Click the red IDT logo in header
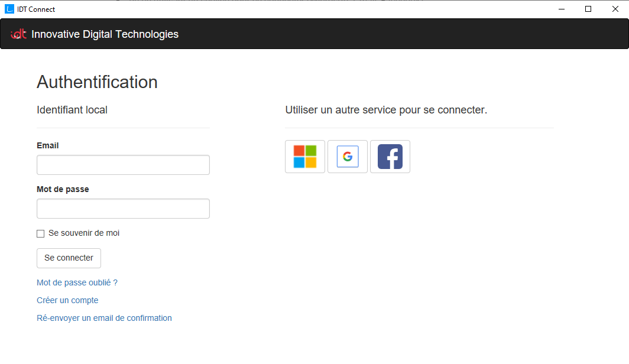Image resolution: width=629 pixels, height=364 pixels. pyautogui.click(x=19, y=34)
